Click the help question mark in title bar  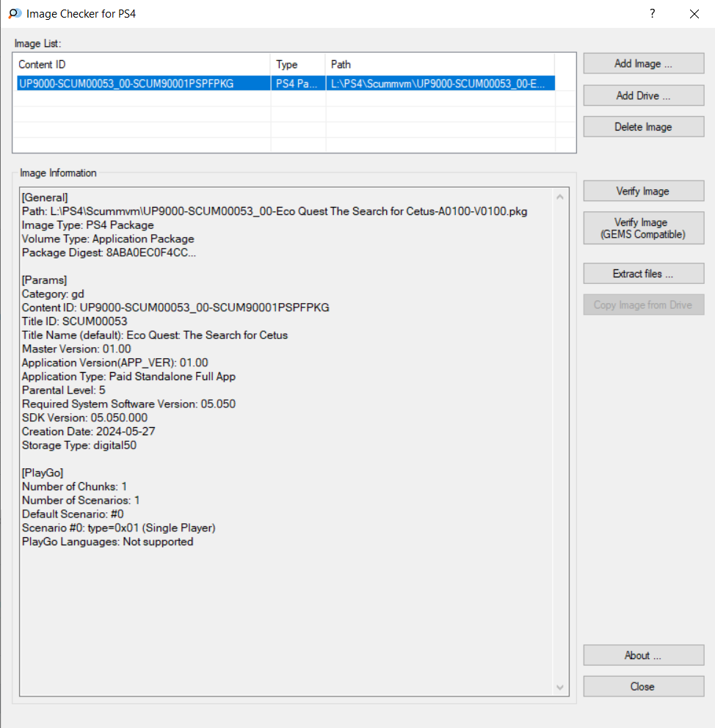pyautogui.click(x=653, y=13)
